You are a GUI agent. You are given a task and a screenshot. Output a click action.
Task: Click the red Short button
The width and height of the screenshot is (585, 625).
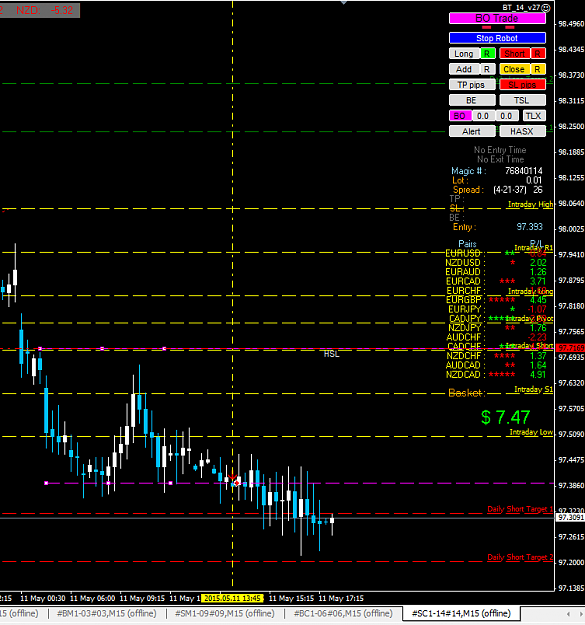514,53
